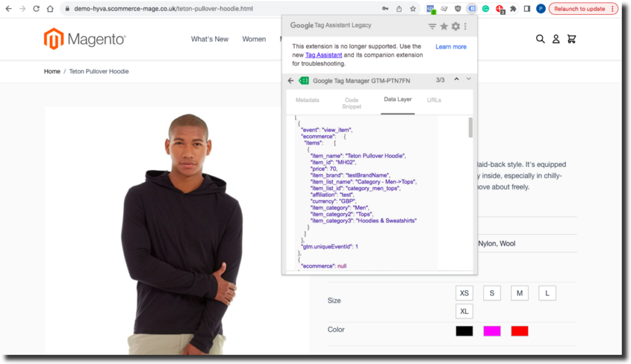Open the customer account icon
The width and height of the screenshot is (631, 364).
[x=556, y=39]
